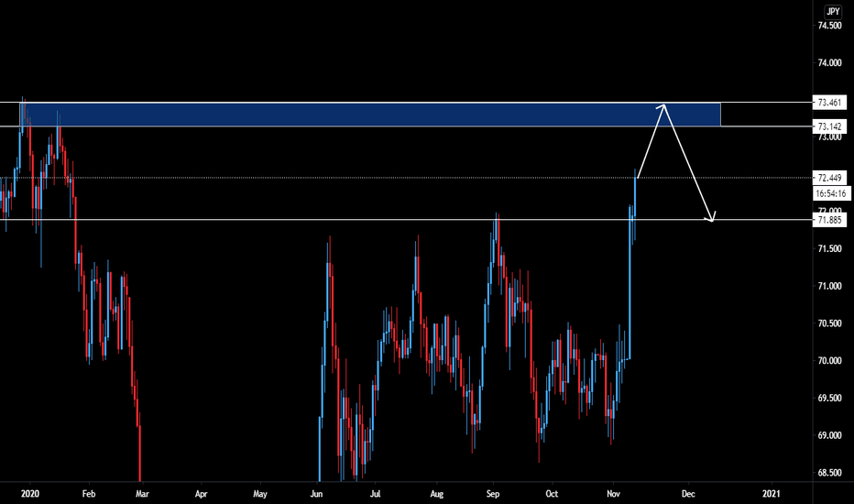
Task: Click the 69.500 price axis tick
Action: (x=829, y=399)
